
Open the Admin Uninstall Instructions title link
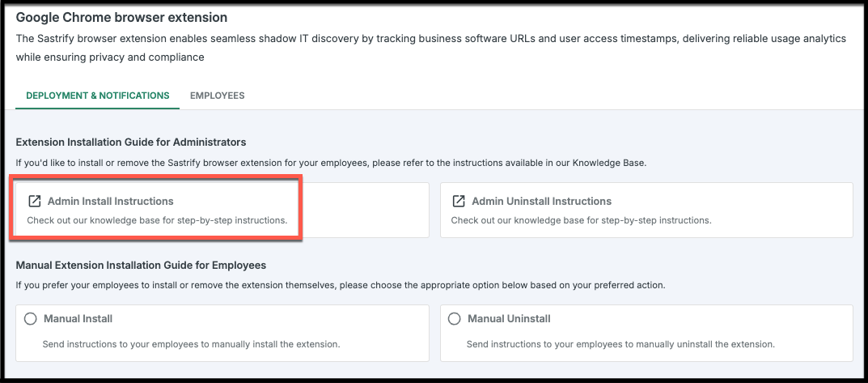coord(541,201)
